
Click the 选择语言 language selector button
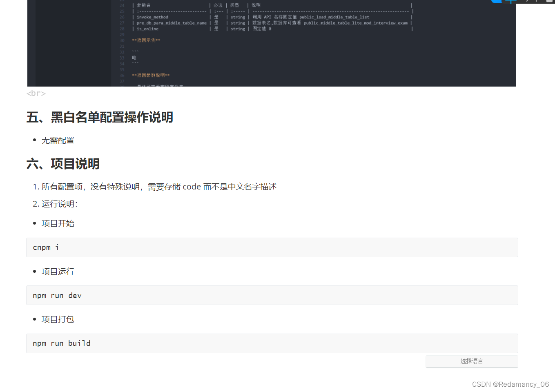click(472, 361)
